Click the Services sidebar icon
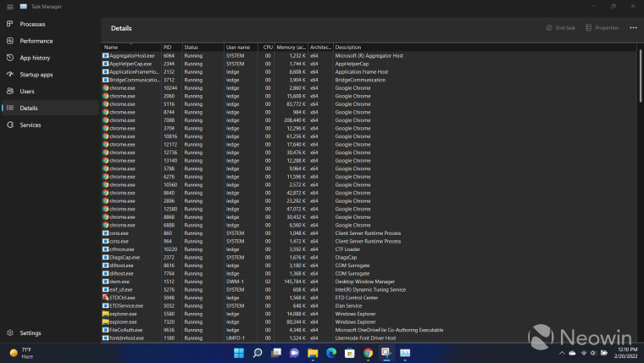Image resolution: width=644 pixels, height=363 pixels. click(x=10, y=125)
